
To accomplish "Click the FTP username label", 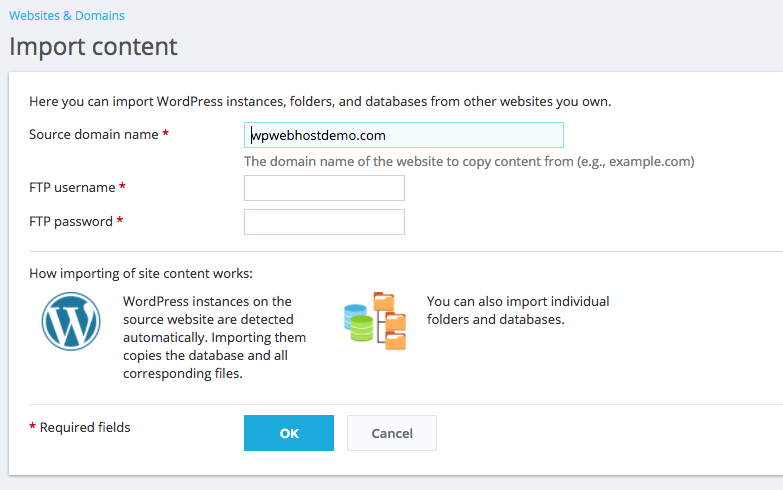I will pos(72,187).
